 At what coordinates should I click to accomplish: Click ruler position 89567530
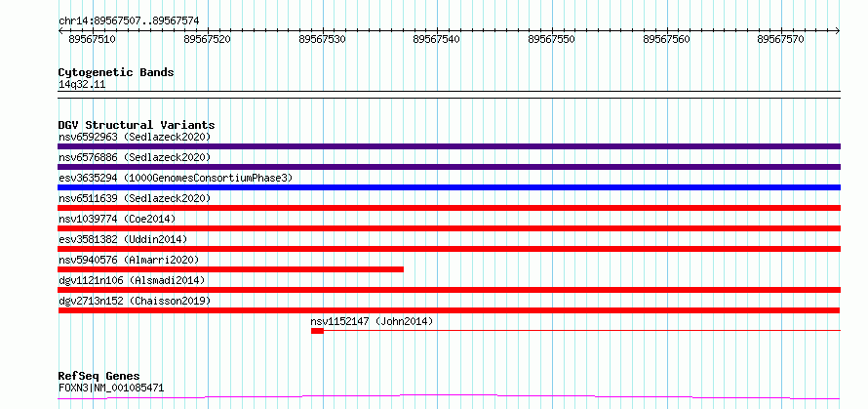tap(322, 39)
